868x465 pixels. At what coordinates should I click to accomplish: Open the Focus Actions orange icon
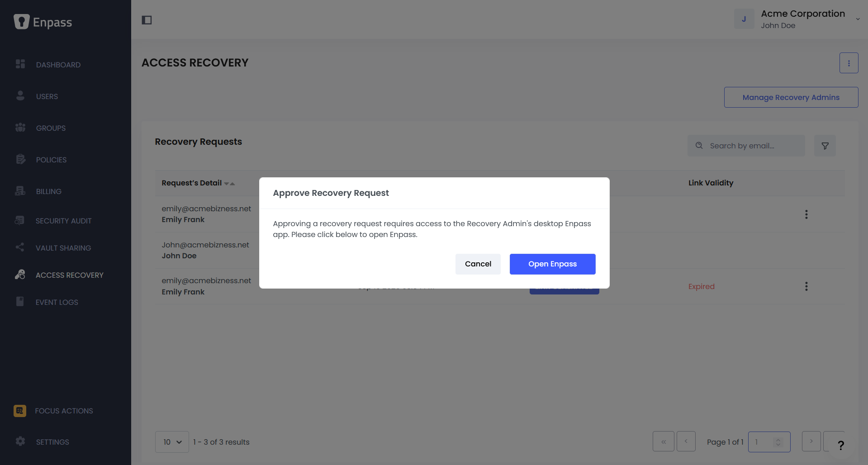(x=20, y=411)
